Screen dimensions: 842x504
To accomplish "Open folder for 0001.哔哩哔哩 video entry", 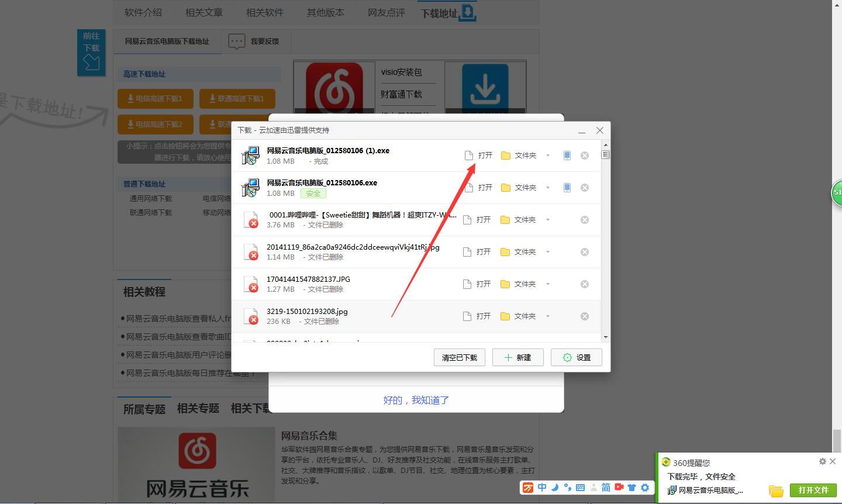I will pos(519,220).
